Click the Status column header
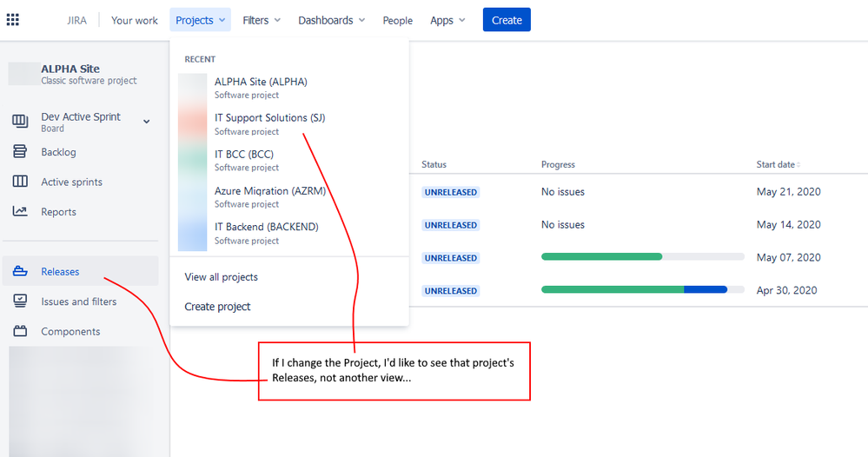The width and height of the screenshot is (868, 457). [434, 164]
